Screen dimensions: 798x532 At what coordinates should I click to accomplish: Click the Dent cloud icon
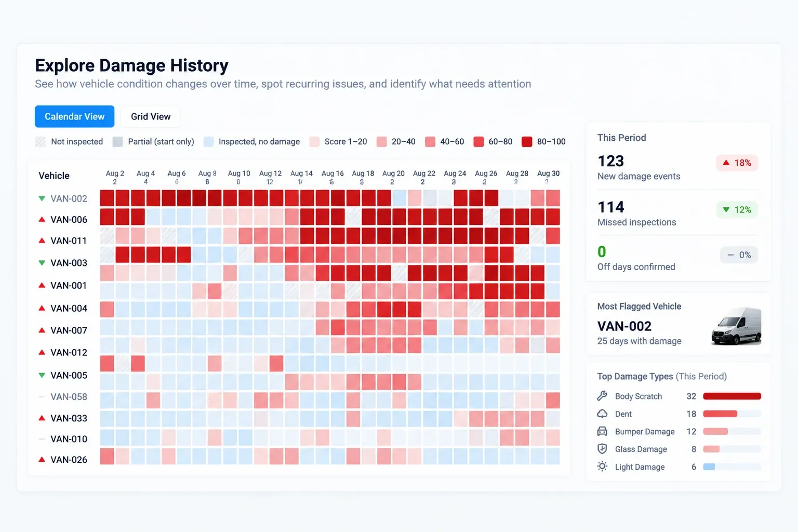(x=602, y=414)
